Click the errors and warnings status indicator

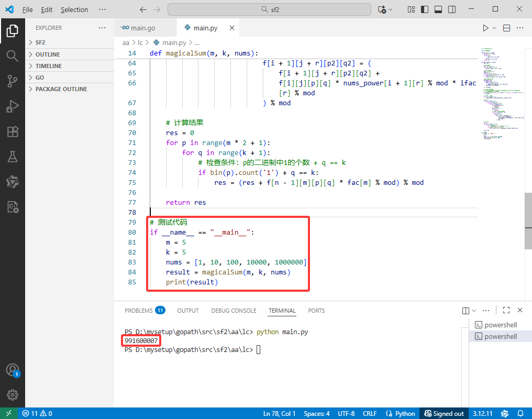coord(37,413)
